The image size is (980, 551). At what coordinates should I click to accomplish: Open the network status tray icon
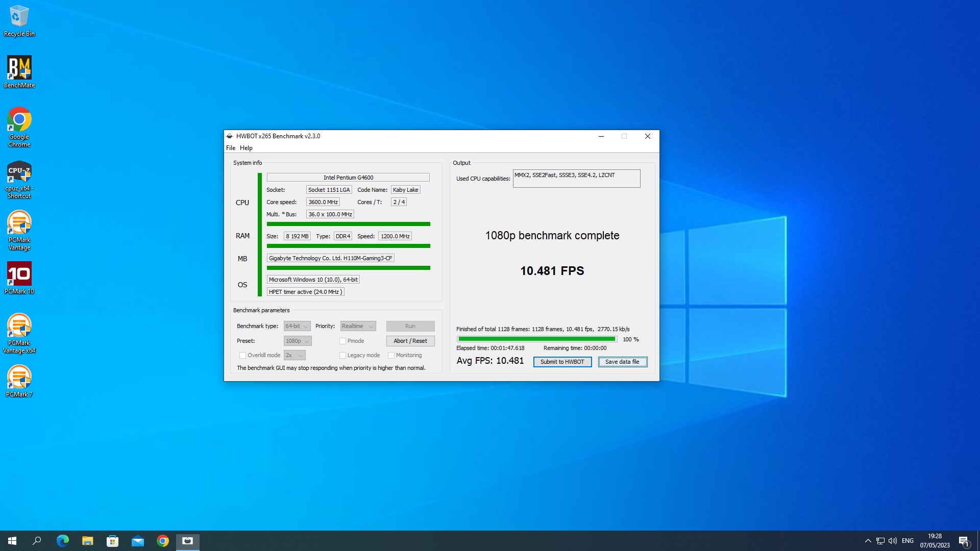point(880,541)
